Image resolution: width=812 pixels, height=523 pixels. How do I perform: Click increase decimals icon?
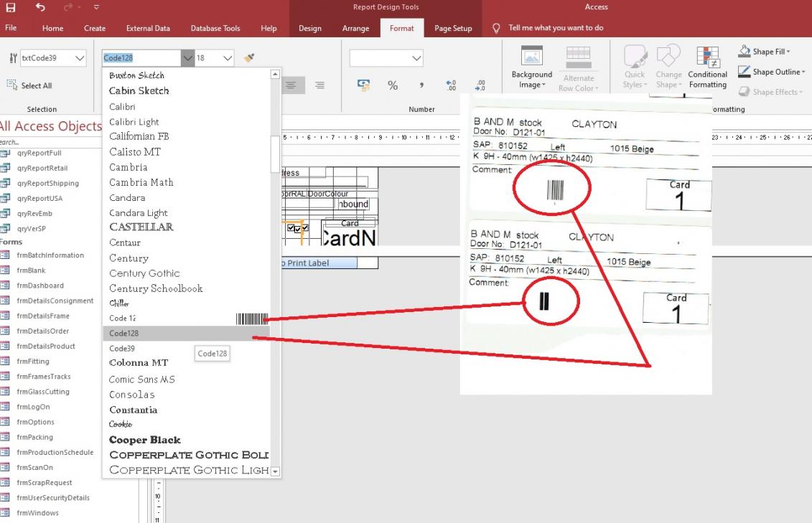click(x=451, y=85)
